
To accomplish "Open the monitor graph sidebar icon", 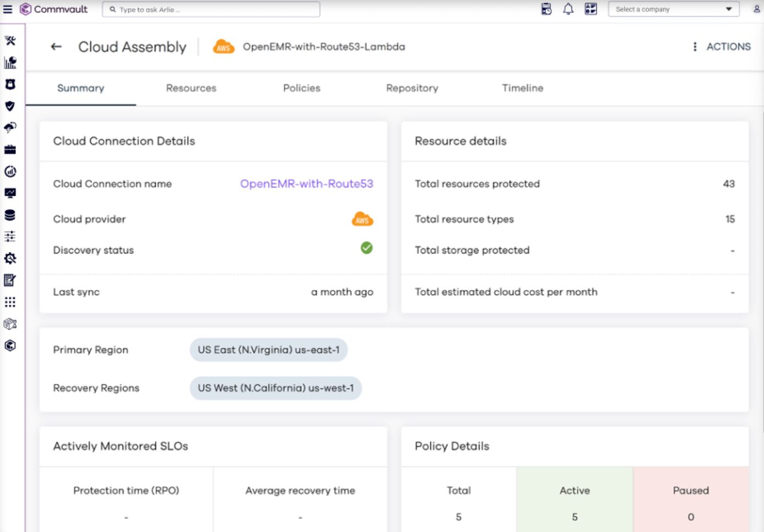I will point(10,193).
